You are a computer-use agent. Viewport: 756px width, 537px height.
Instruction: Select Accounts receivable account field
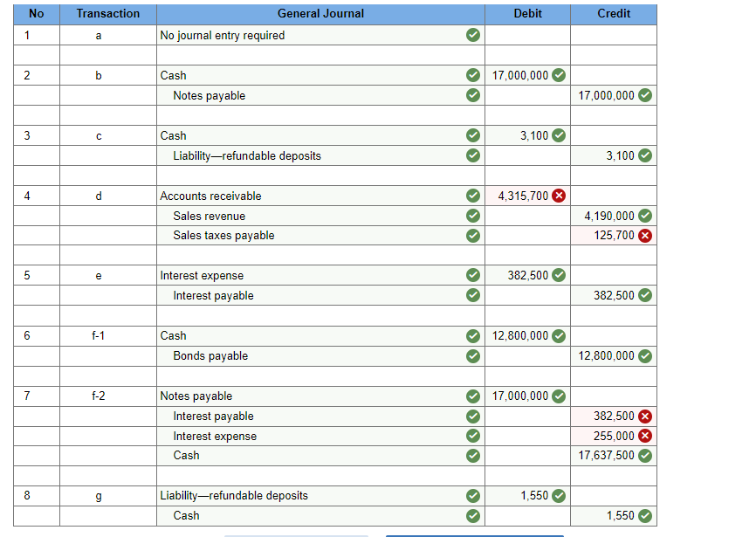pyautogui.click(x=320, y=196)
